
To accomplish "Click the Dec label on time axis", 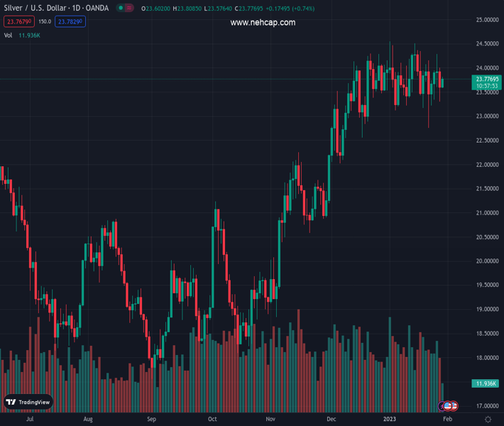I will coord(331,420).
